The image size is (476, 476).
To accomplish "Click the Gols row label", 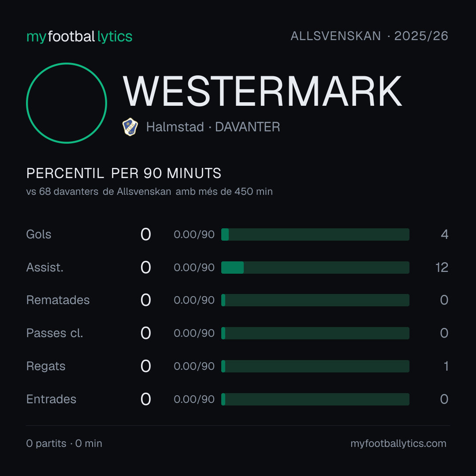I will click(38, 234).
